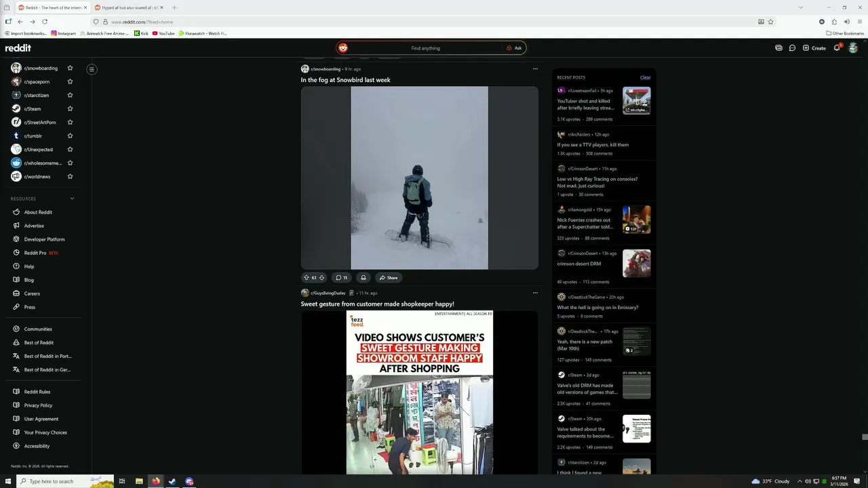Image resolution: width=868 pixels, height=488 pixels.
Task: Open File Explorer from the taskbar
Action: [x=139, y=481]
